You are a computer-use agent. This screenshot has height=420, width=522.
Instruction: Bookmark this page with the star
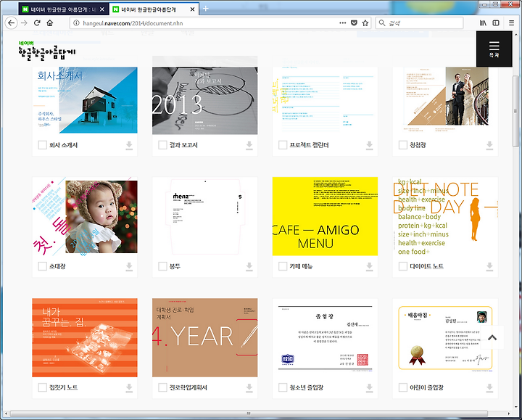365,23
